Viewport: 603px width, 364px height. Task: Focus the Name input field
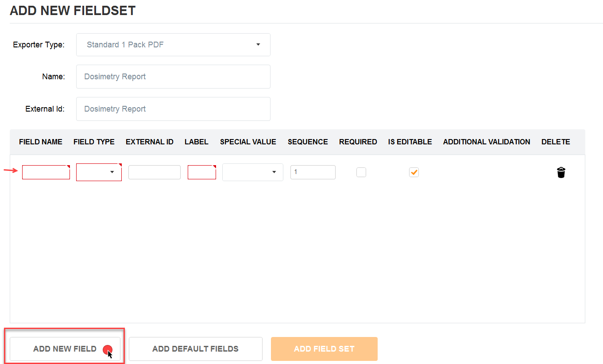(x=173, y=77)
